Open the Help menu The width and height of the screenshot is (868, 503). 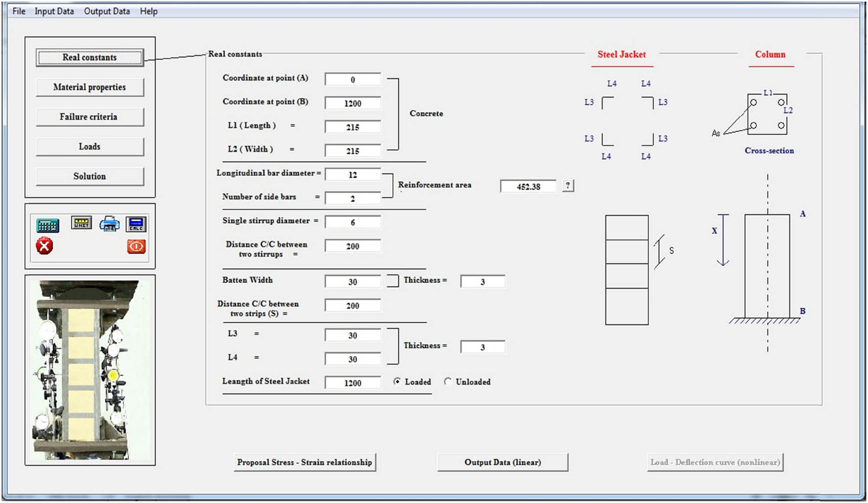click(148, 11)
